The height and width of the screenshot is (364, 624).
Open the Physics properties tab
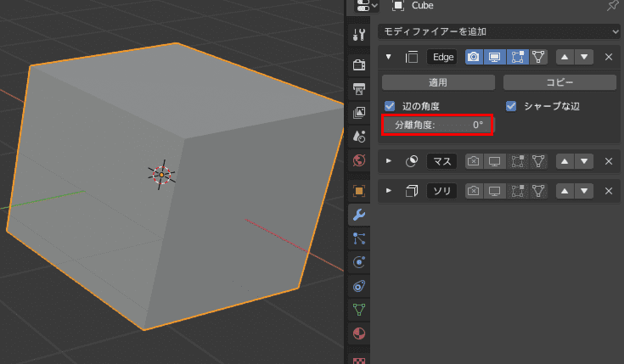tap(359, 262)
